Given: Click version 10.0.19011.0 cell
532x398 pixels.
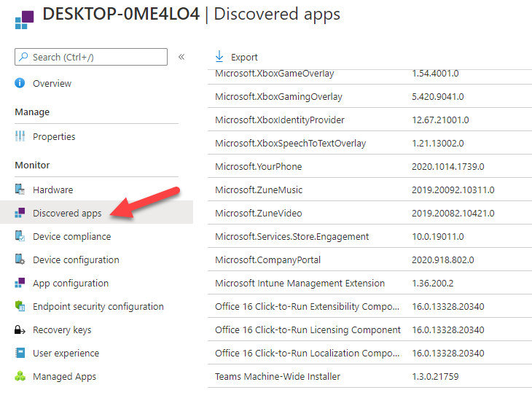Looking at the screenshot, I should (x=438, y=236).
